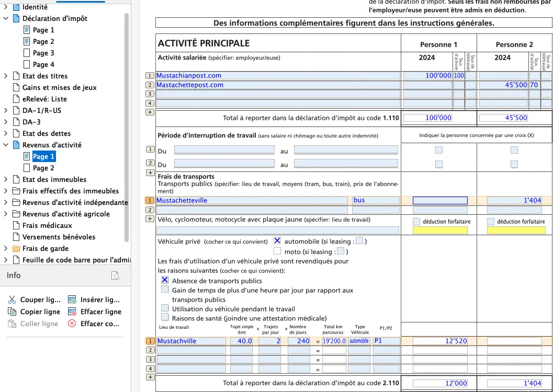553x392 pixels.
Task: Click row number 1 button for Mustachianpost.com
Action: click(150, 76)
